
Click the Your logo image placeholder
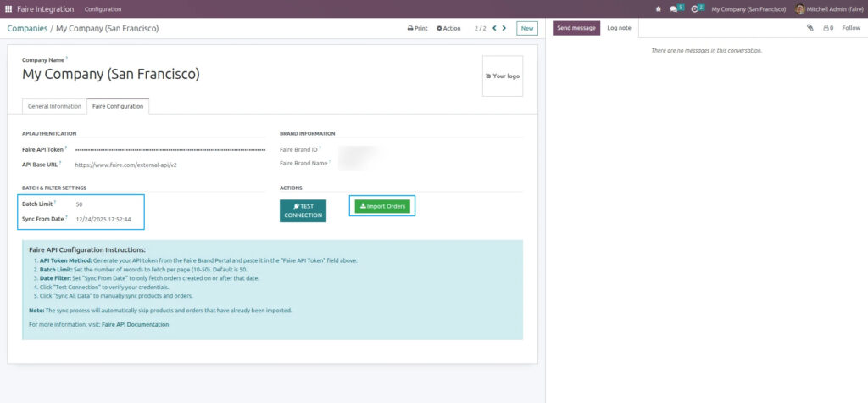point(503,76)
